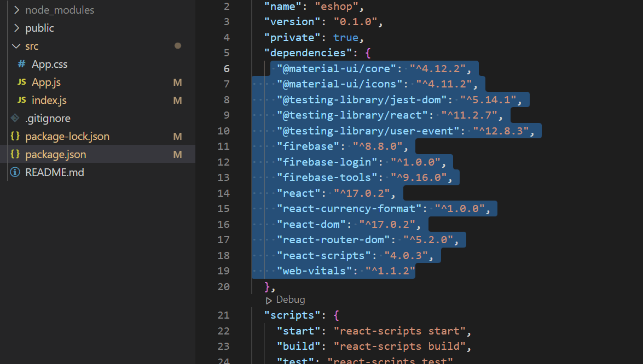Click the "@material-ui/core" dependency

336,69
